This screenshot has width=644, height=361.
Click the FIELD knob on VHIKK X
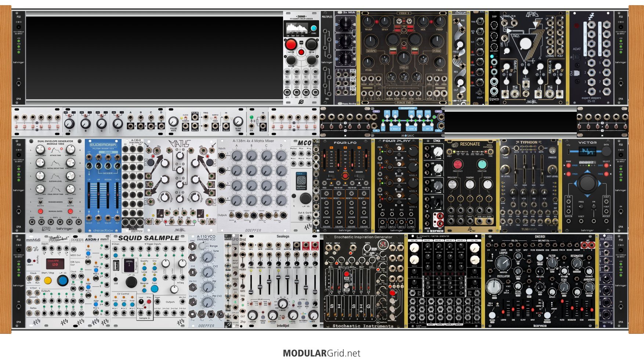404,58
